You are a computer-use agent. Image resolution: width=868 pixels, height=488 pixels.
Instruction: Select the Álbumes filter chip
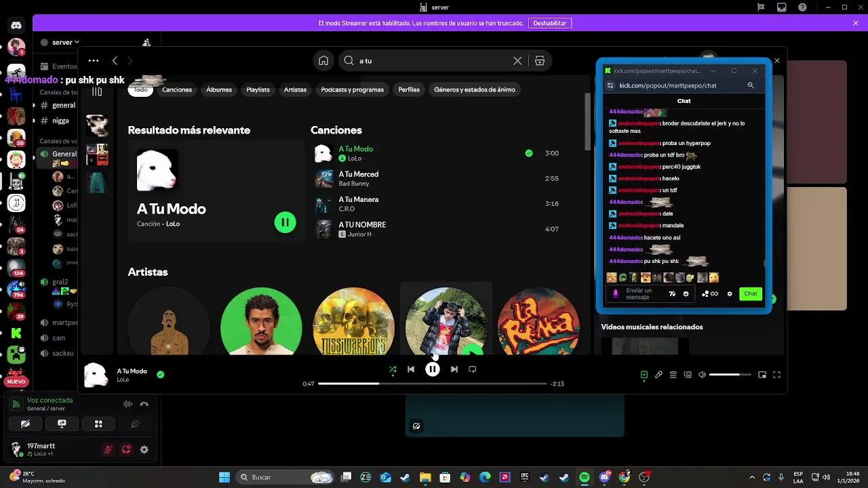[219, 89]
